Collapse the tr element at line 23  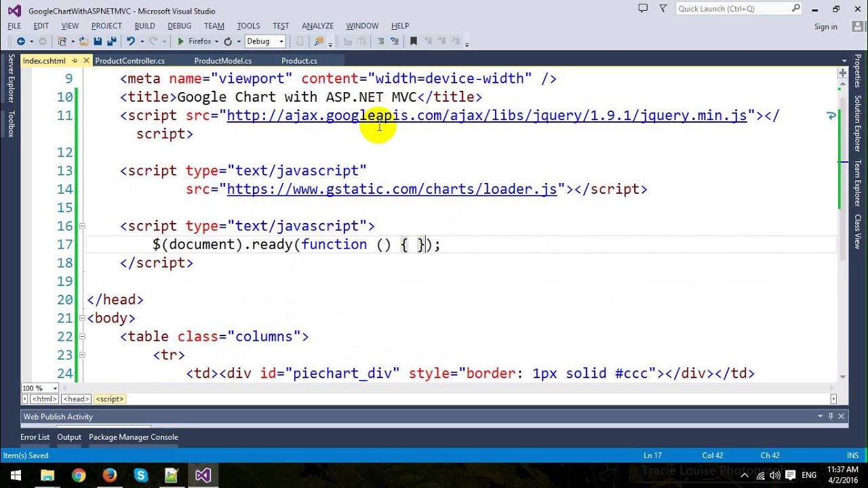(x=82, y=354)
